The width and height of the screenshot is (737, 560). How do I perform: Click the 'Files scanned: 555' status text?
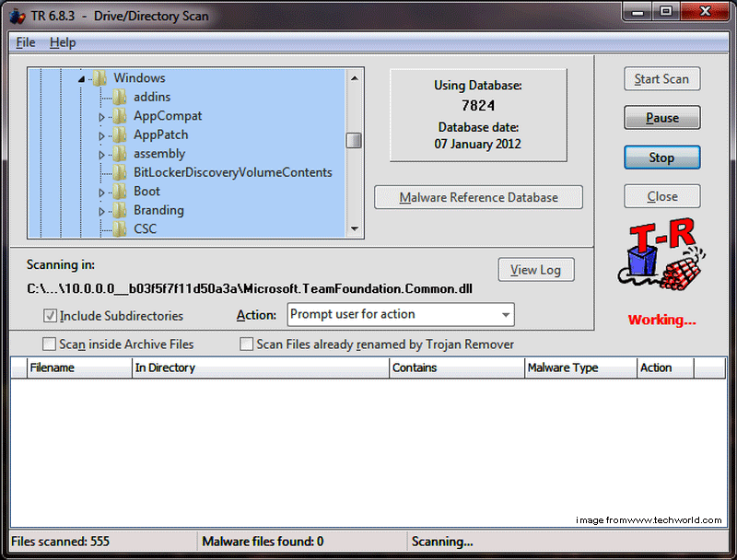60,542
